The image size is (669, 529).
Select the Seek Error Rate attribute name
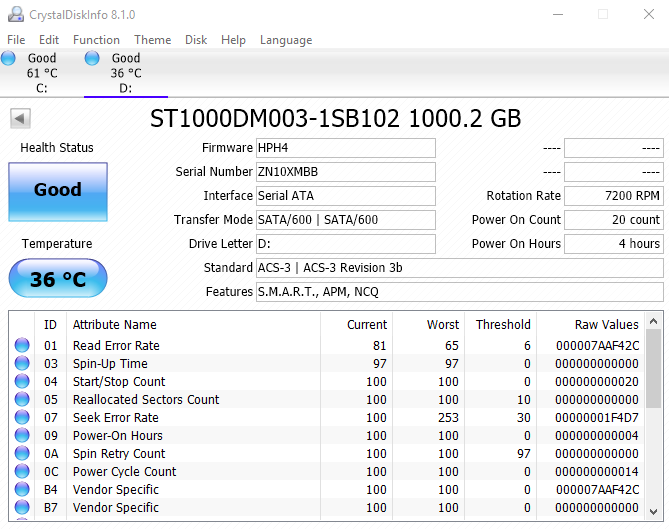point(116,418)
